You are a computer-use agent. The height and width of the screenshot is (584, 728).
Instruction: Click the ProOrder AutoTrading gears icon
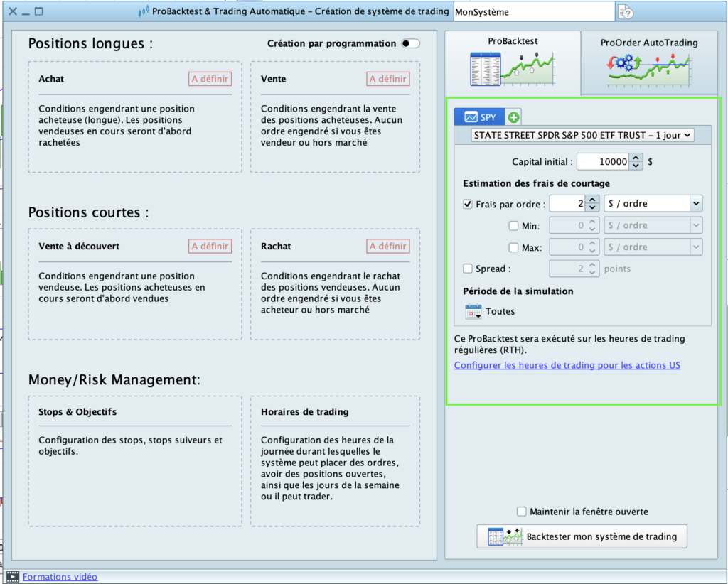[648, 69]
